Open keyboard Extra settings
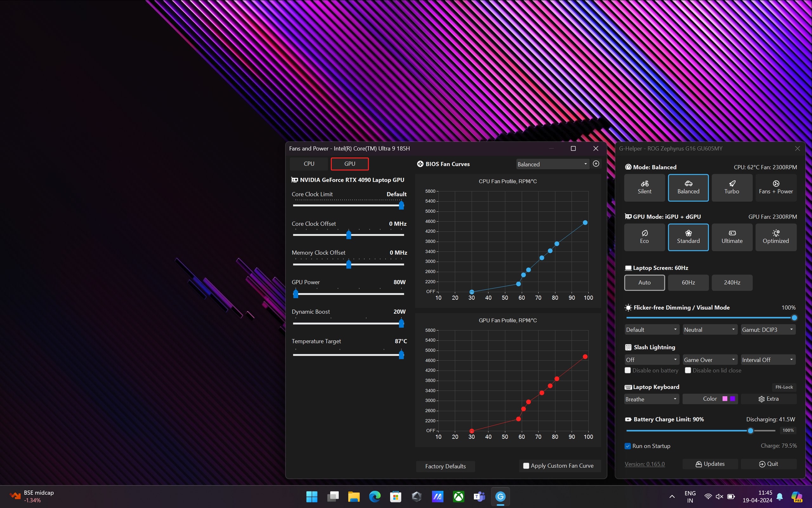 (x=768, y=399)
